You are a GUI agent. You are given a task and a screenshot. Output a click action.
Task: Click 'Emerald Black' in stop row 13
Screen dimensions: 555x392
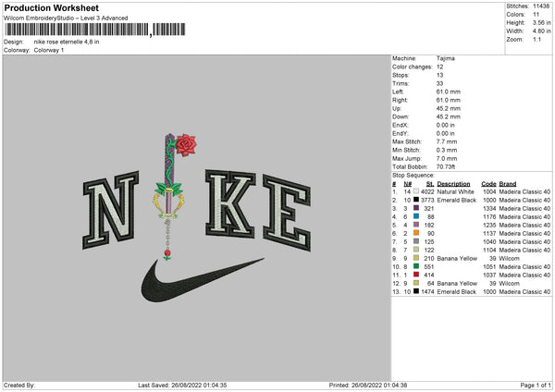[x=457, y=292]
